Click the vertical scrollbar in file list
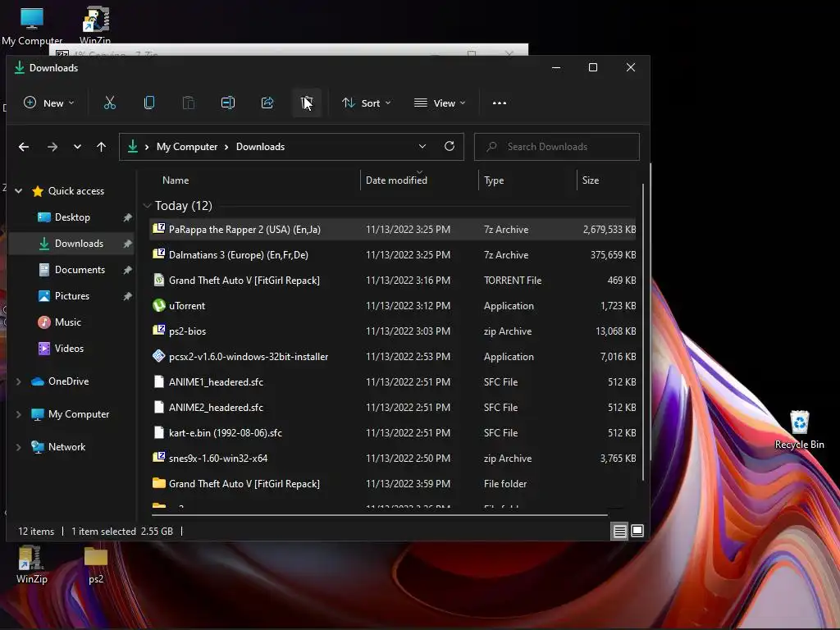 coord(643,332)
